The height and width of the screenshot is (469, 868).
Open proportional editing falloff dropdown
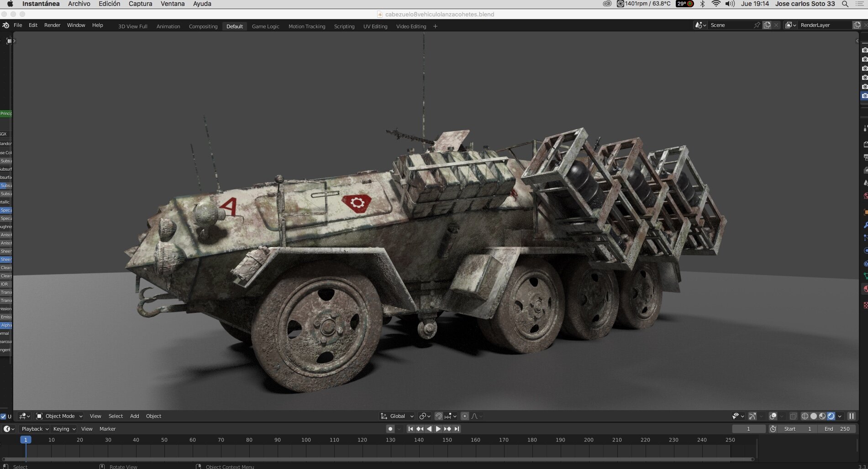pos(477,416)
